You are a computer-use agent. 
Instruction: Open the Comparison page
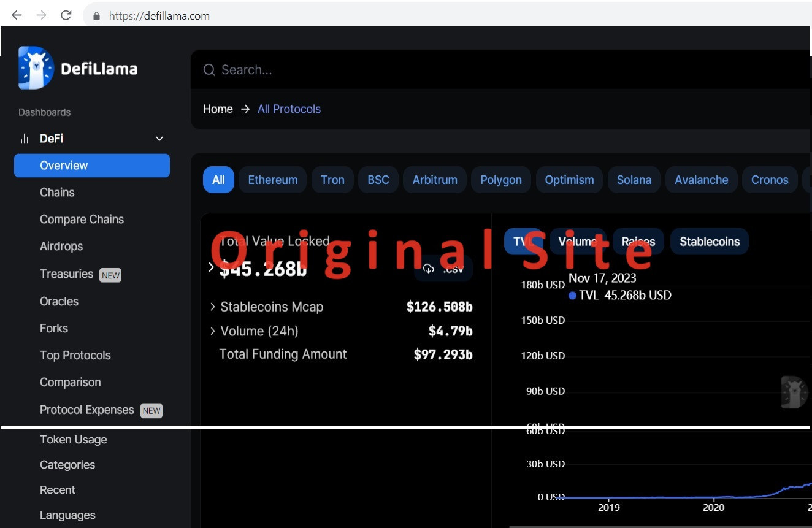70,383
